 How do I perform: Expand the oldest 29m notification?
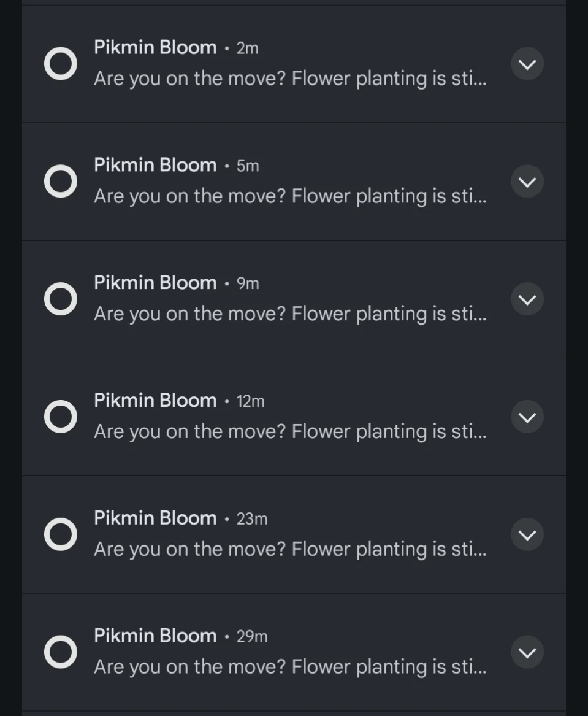click(527, 652)
